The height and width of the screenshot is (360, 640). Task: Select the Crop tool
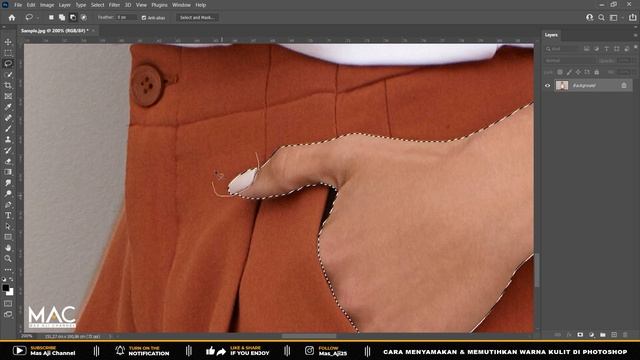8,85
